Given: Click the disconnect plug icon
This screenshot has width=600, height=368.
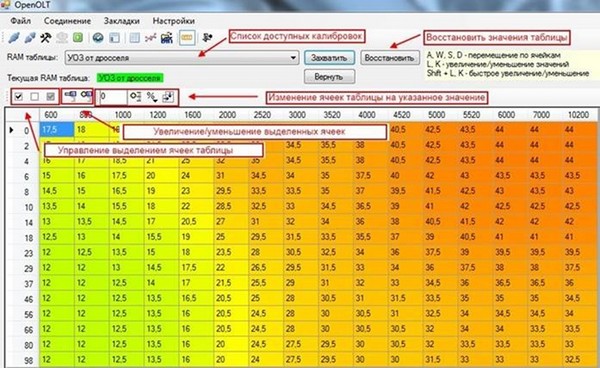Looking at the screenshot, I should [x=30, y=37].
